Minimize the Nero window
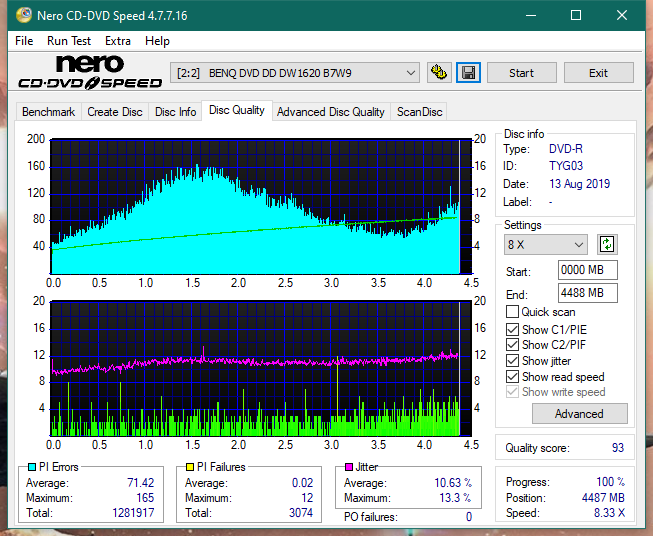This screenshot has width=653, height=536. [531, 15]
